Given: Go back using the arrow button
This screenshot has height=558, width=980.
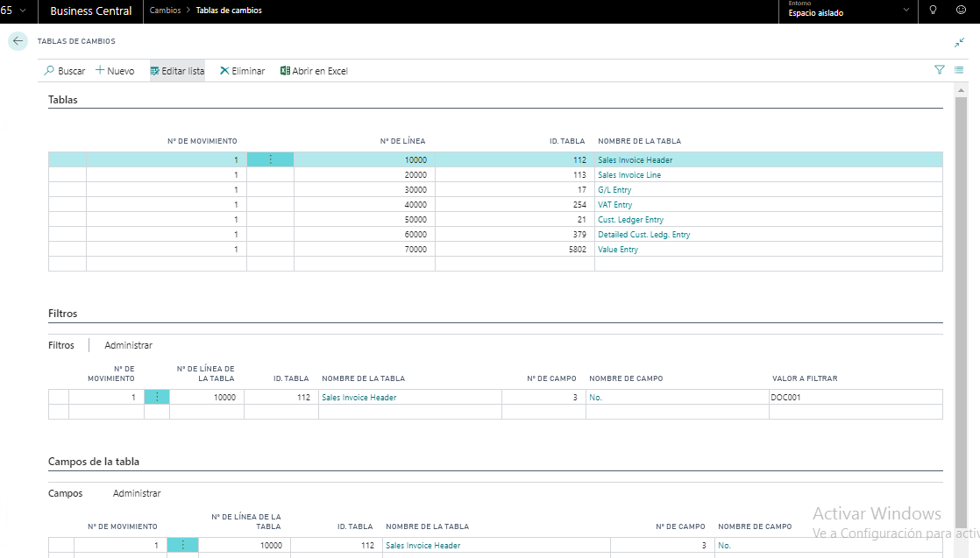Looking at the screenshot, I should [x=18, y=41].
